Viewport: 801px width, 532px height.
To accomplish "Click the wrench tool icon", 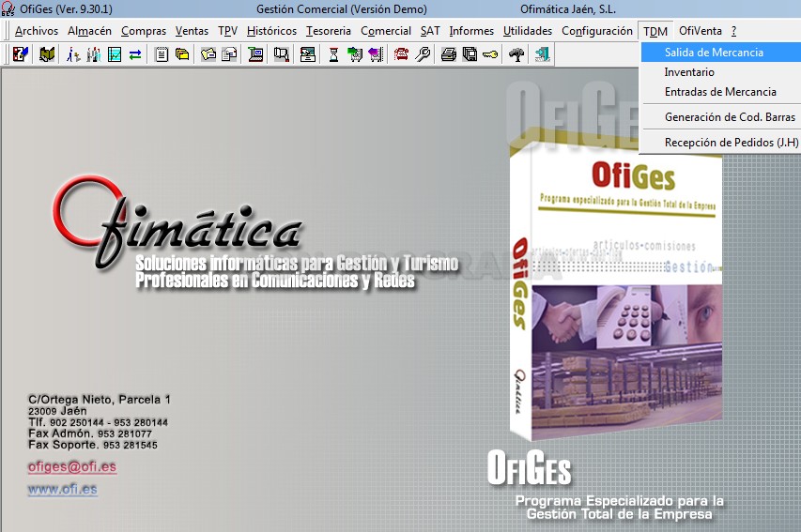I will pyautogui.click(x=423, y=54).
